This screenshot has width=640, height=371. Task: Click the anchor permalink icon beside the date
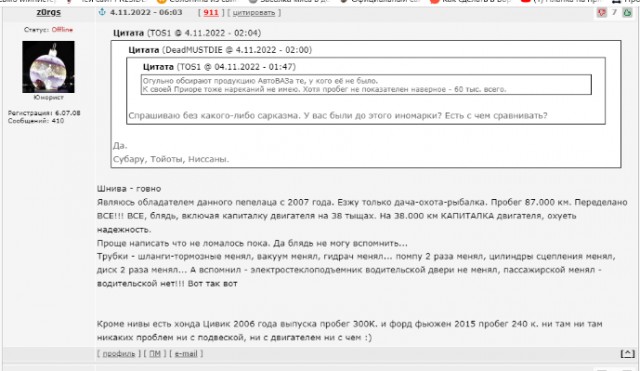pyautogui.click(x=102, y=12)
